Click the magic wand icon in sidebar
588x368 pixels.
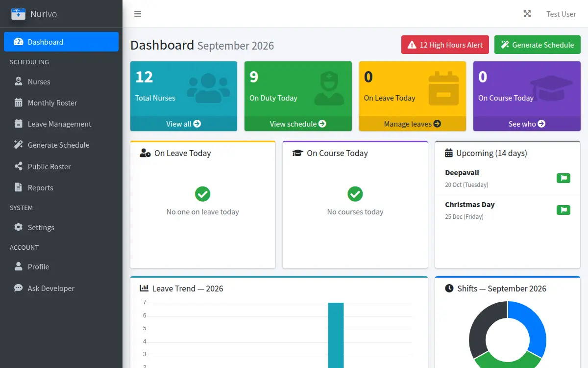click(x=19, y=145)
